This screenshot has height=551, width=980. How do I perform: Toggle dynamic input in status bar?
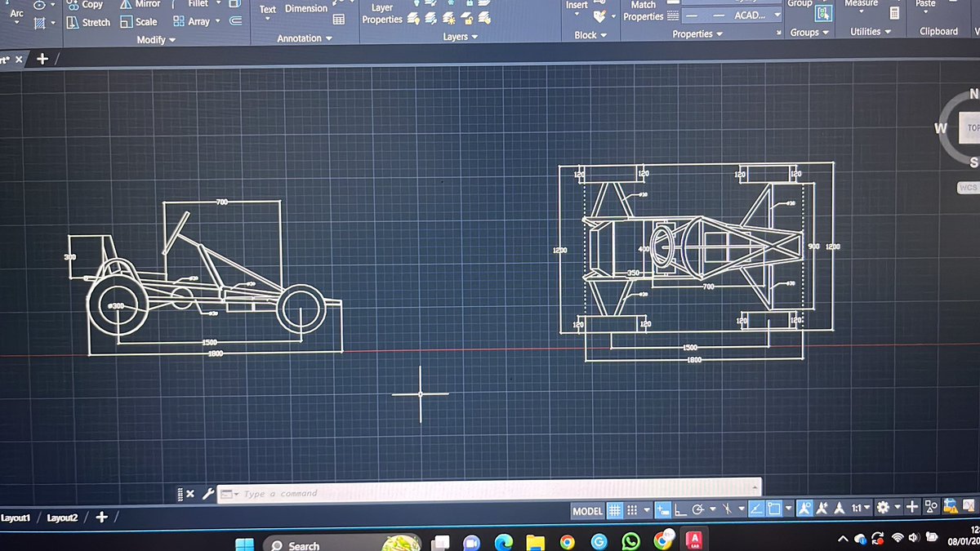pos(662,510)
